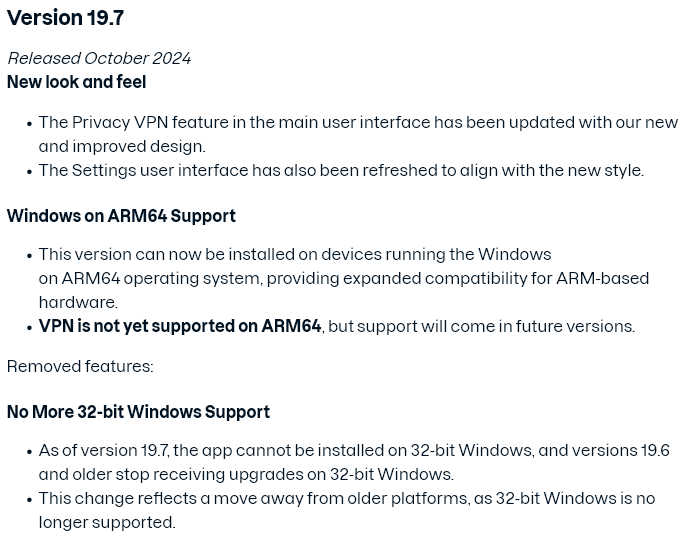Select No More 32-bit Windows Support heading
The image size is (690, 539).
(138, 412)
